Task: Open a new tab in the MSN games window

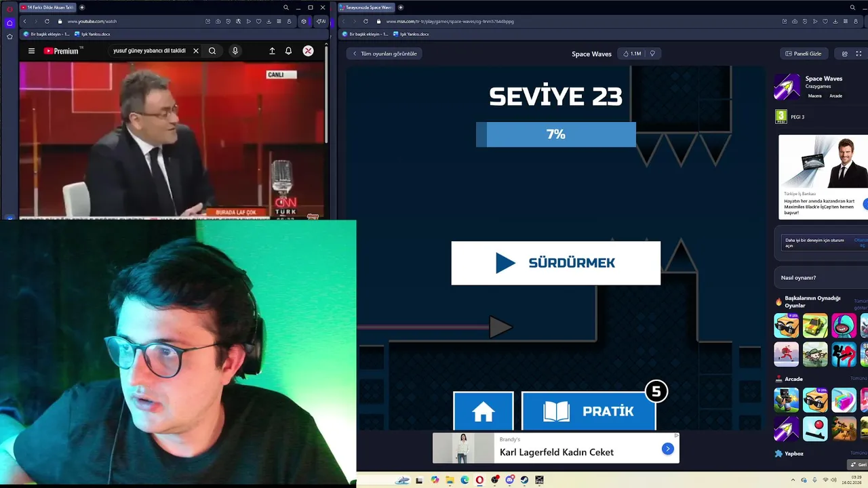Action: pyautogui.click(x=401, y=7)
